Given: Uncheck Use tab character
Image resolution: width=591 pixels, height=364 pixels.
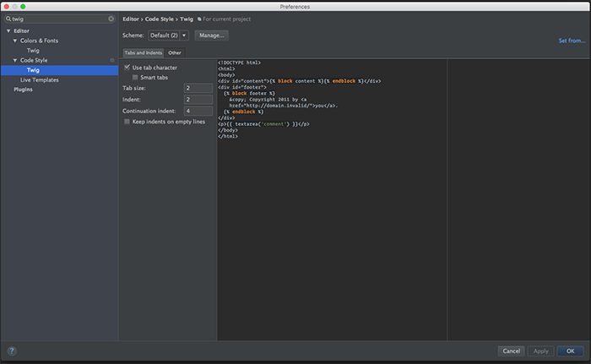Looking at the screenshot, I should click(127, 67).
